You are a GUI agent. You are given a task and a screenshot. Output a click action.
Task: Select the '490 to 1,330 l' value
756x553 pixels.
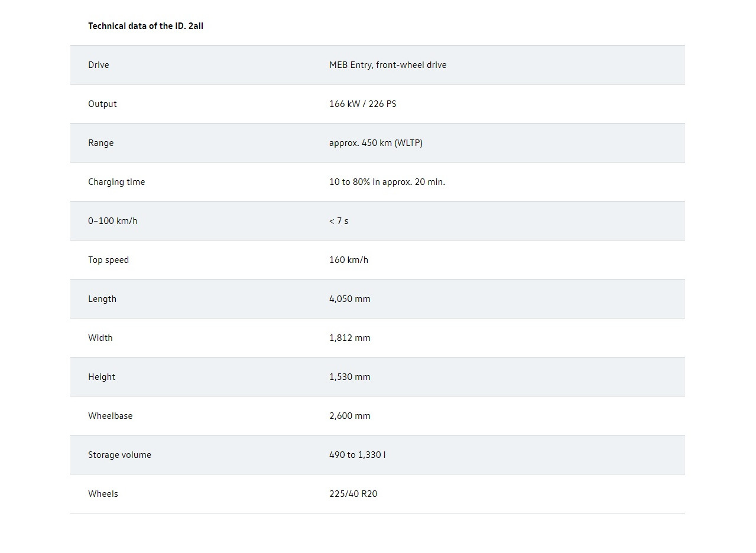(358, 455)
